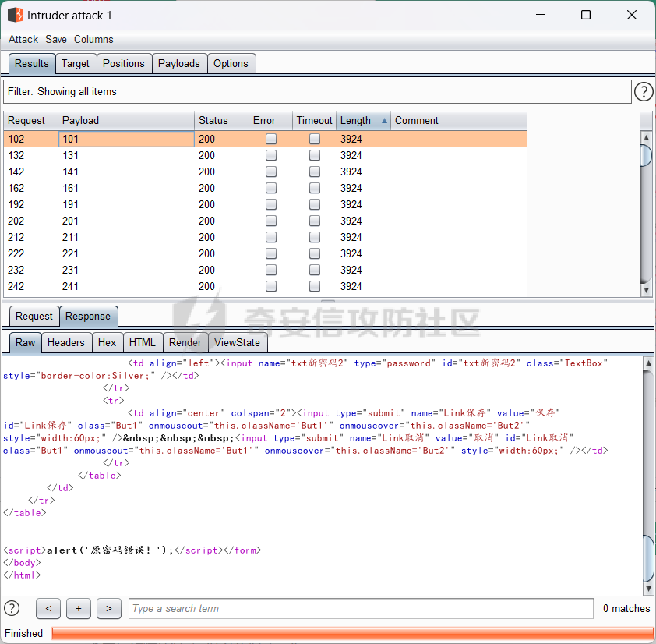Show the Request tab in message viewer
656x644 pixels.
(x=34, y=316)
